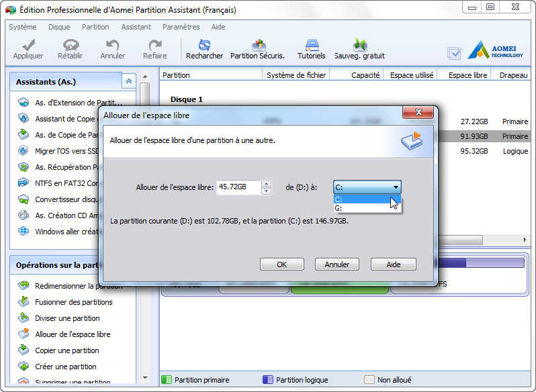536x392 pixels.
Task: Open the Système menu
Action: (x=23, y=27)
